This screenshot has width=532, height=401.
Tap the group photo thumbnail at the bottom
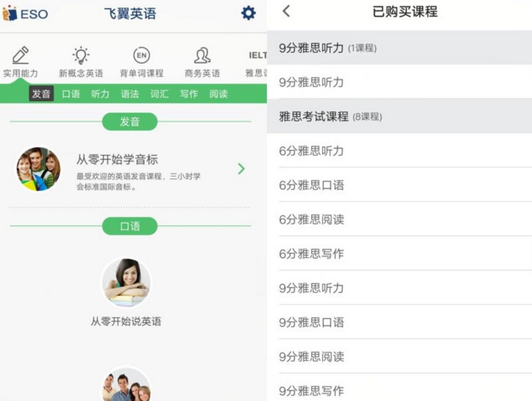[x=125, y=384]
